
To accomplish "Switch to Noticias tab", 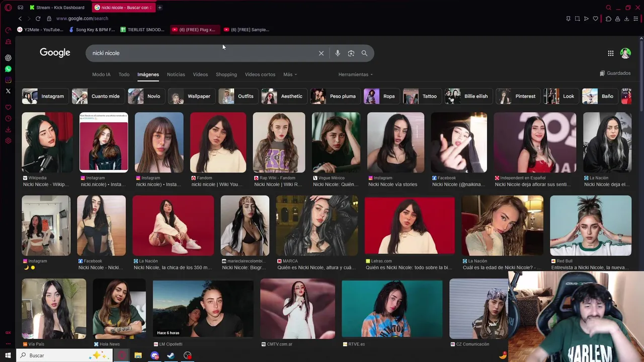I will (176, 74).
